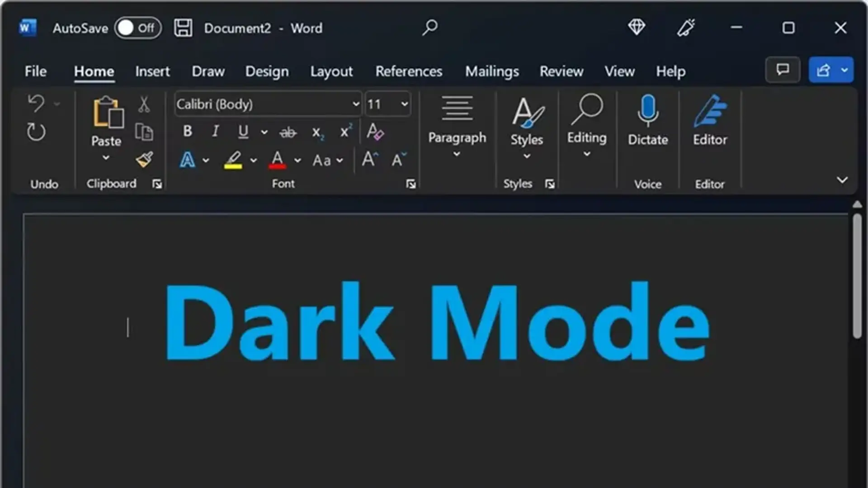Click the Format Painter brush icon

click(x=144, y=159)
